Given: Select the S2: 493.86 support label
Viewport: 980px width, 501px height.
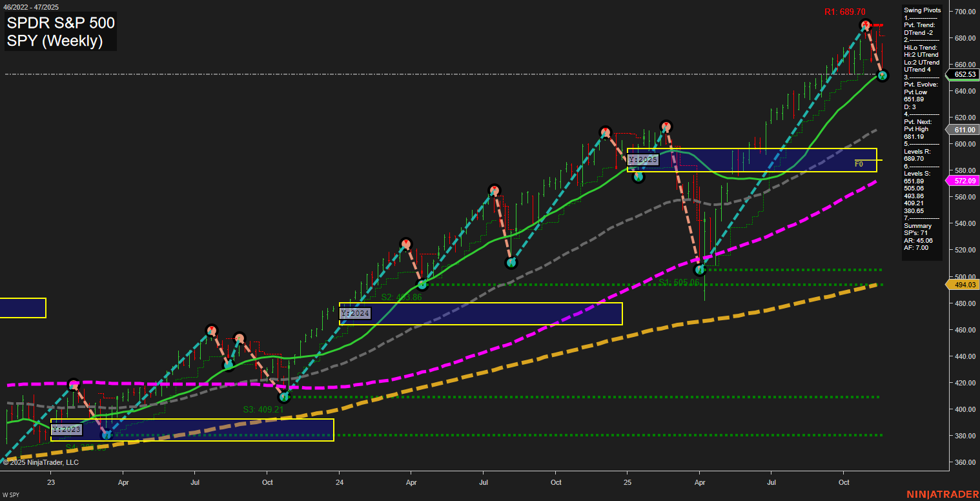Looking at the screenshot, I should [x=401, y=297].
